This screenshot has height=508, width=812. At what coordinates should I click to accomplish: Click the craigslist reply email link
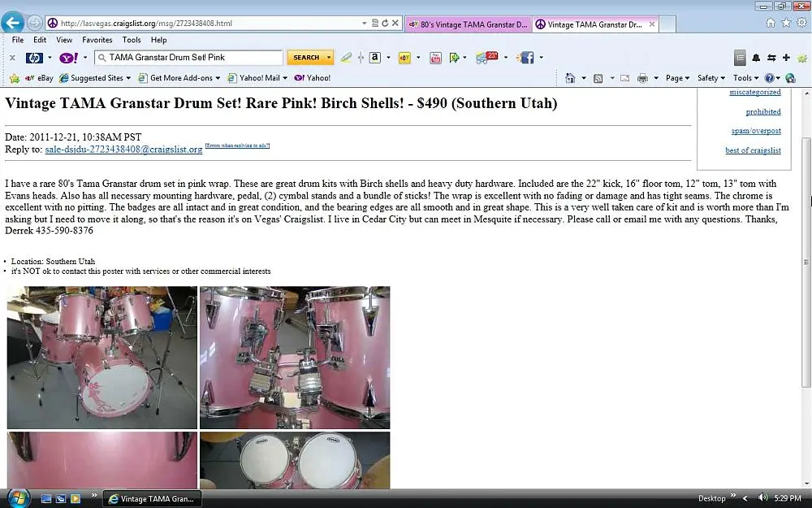[x=123, y=150]
